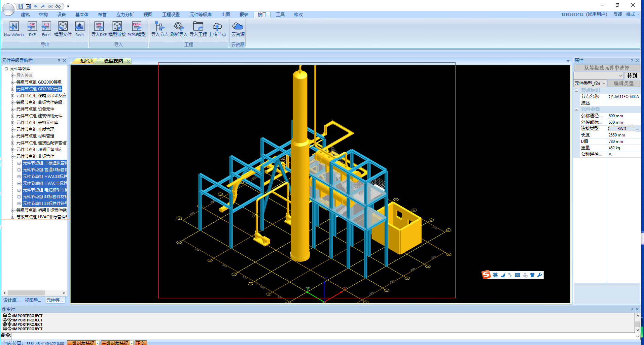Collapse the 元件节点组 非标管件 tree node
644x345 pixels.
[12, 156]
